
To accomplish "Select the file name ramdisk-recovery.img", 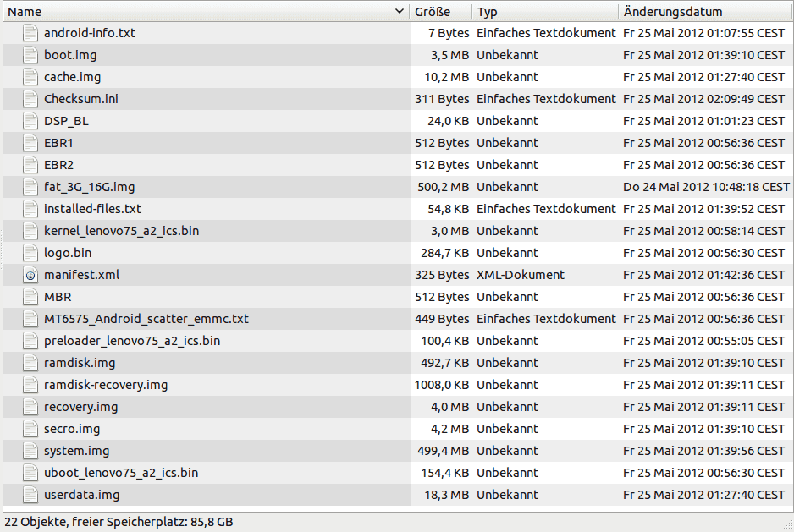I will (x=106, y=385).
